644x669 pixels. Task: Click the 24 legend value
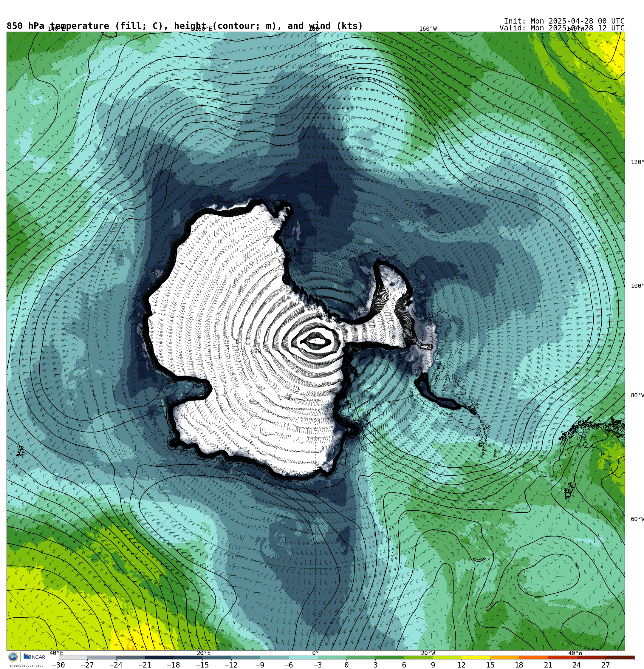[577, 665]
